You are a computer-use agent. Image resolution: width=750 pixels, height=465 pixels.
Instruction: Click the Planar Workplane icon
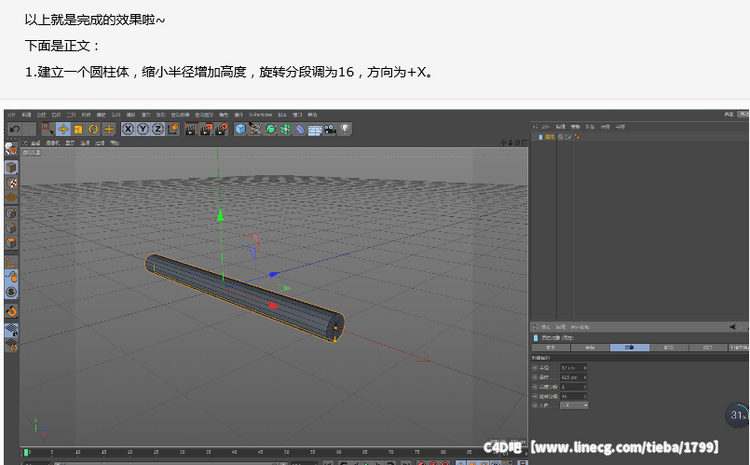point(11,344)
